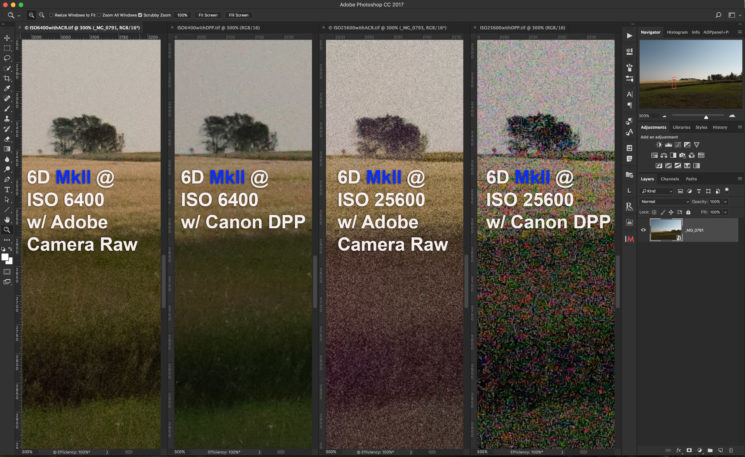Add a Curves adjustment
Image resolution: width=745 pixels, height=457 pixels.
click(x=678, y=145)
